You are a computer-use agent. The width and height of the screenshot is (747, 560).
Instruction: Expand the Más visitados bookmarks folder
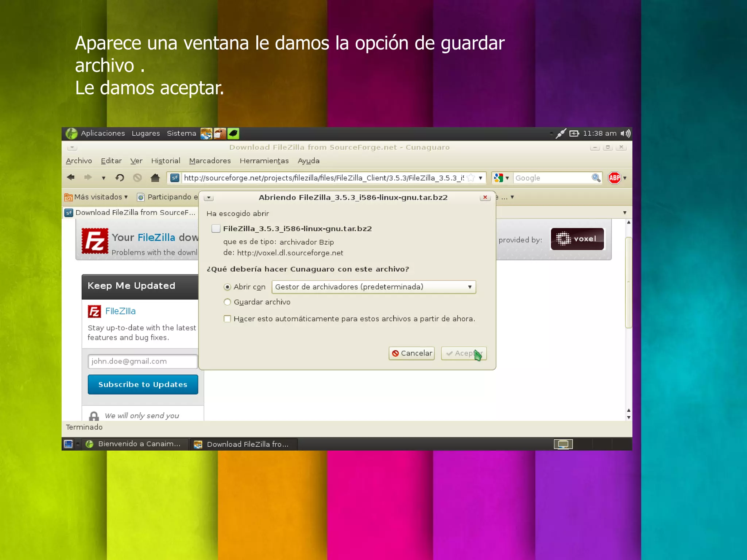click(x=96, y=197)
